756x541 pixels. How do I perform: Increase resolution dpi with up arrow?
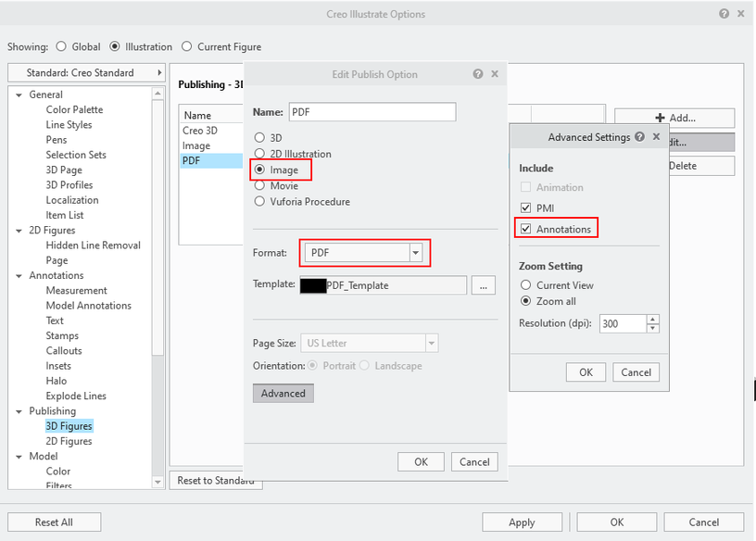(x=653, y=320)
